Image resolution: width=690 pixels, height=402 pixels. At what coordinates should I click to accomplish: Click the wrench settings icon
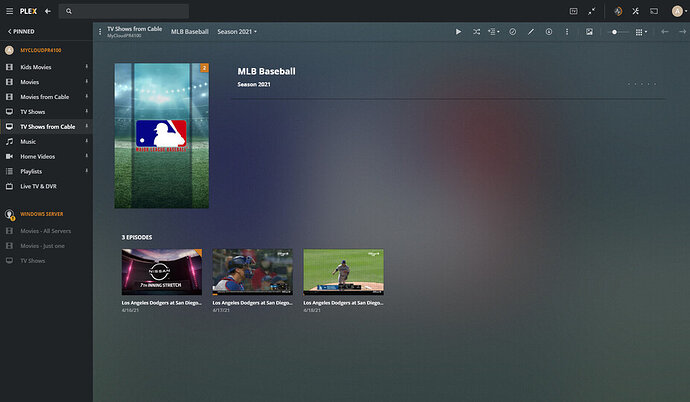pos(635,11)
